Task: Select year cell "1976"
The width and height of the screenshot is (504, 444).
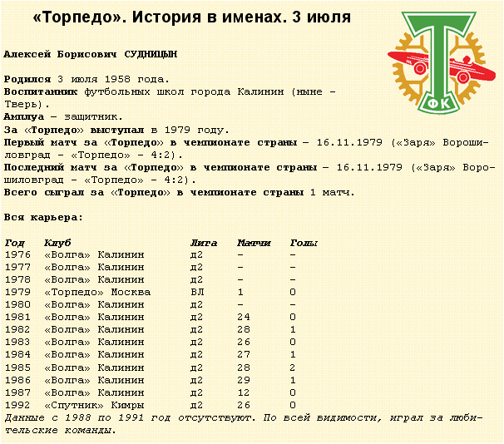Action: (x=17, y=254)
